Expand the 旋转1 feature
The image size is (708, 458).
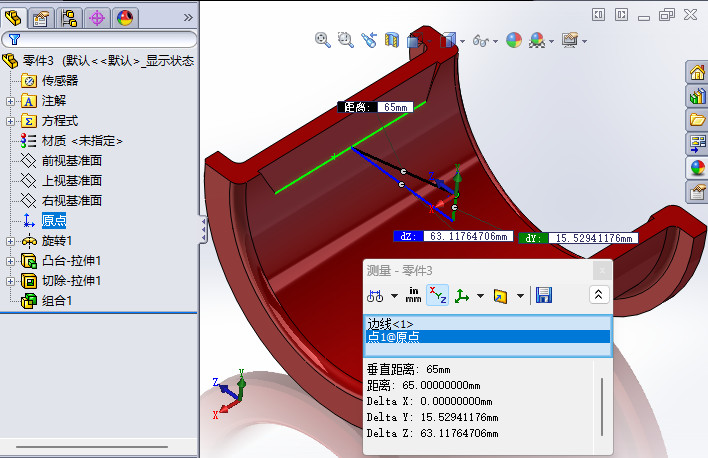click(10, 241)
